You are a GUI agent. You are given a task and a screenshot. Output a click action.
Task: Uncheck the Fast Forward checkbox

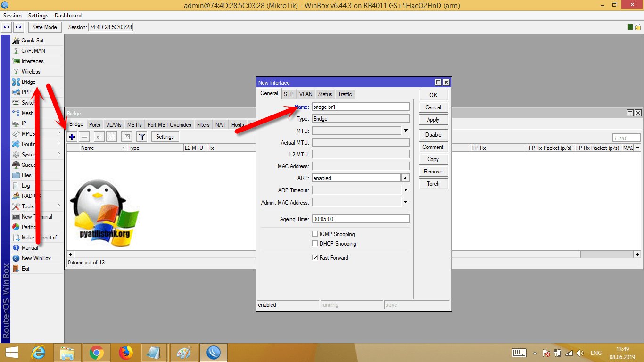[x=315, y=258]
